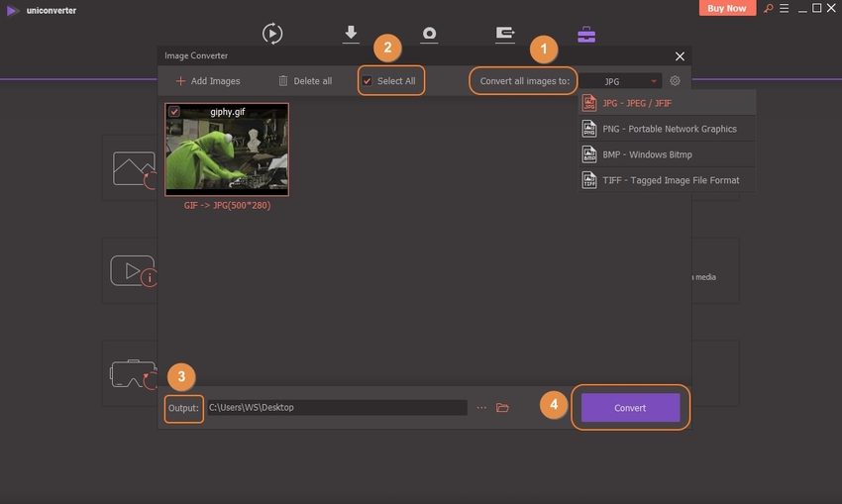Image resolution: width=842 pixels, height=504 pixels.
Task: Open the Toolbox tab icon
Action: [586, 34]
